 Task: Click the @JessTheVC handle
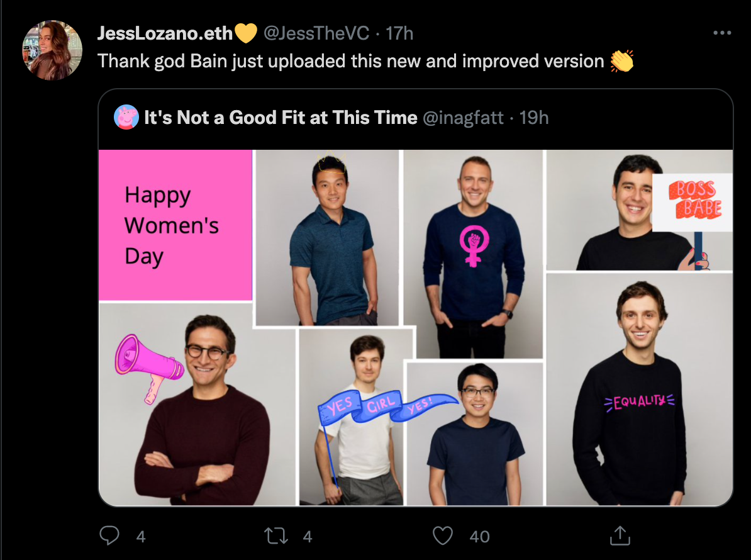point(316,33)
